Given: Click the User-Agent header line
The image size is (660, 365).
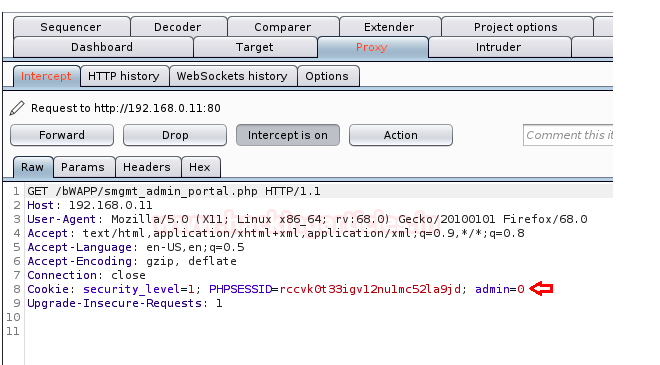Looking at the screenshot, I should tap(307, 219).
